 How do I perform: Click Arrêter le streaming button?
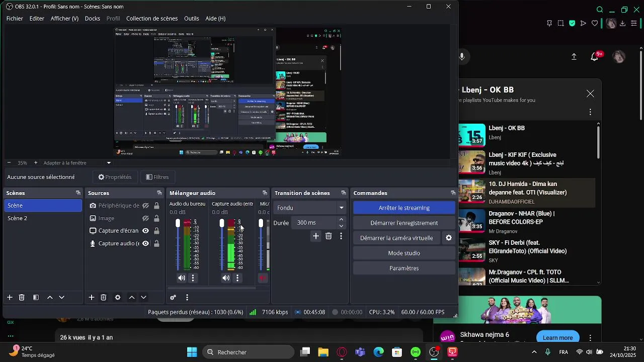(x=404, y=208)
